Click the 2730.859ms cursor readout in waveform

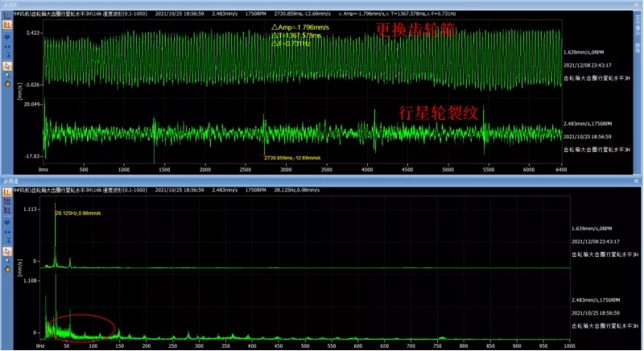(x=291, y=158)
